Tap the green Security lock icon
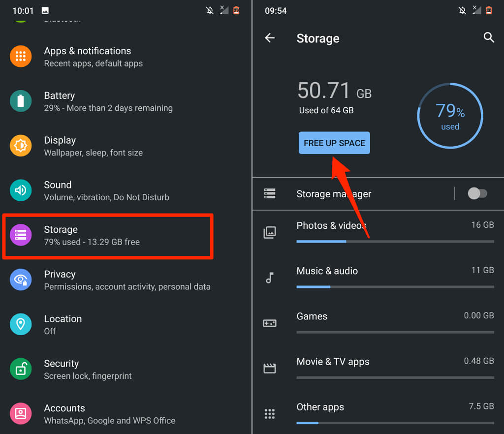 [21, 369]
